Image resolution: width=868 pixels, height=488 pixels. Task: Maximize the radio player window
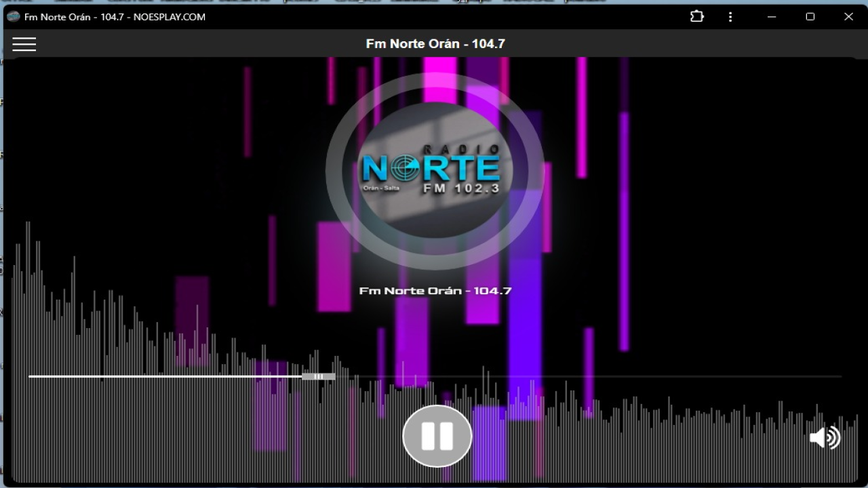[810, 17]
